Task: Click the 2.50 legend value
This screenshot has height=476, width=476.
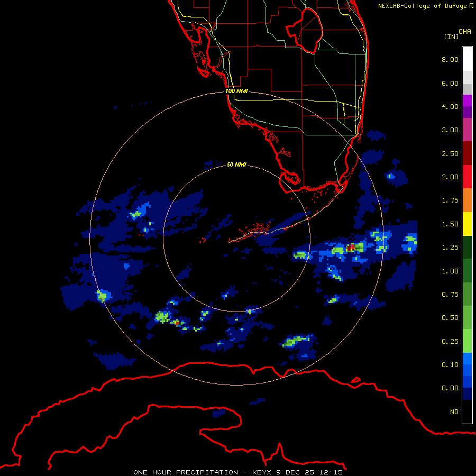Action: click(450, 153)
